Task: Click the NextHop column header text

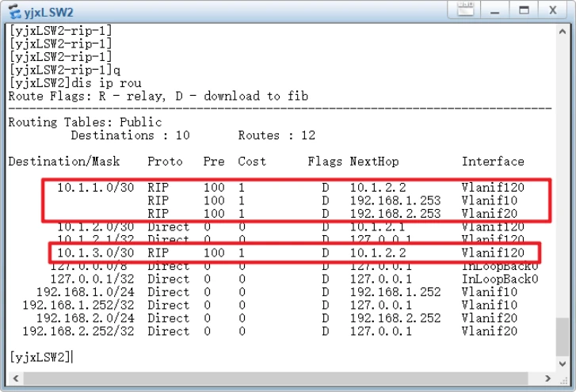Action: [374, 162]
